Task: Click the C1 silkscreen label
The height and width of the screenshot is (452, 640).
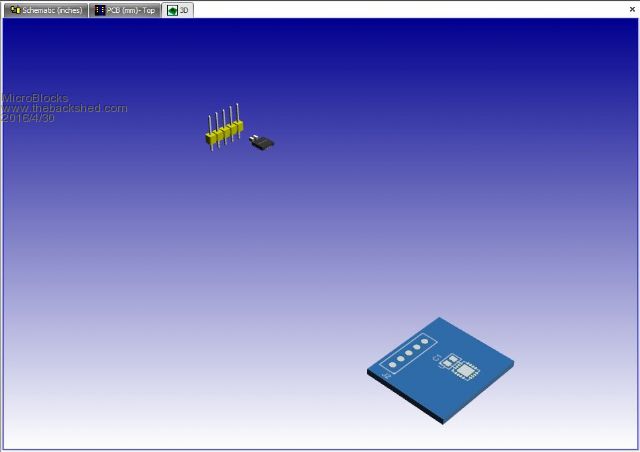Action: pos(438,360)
